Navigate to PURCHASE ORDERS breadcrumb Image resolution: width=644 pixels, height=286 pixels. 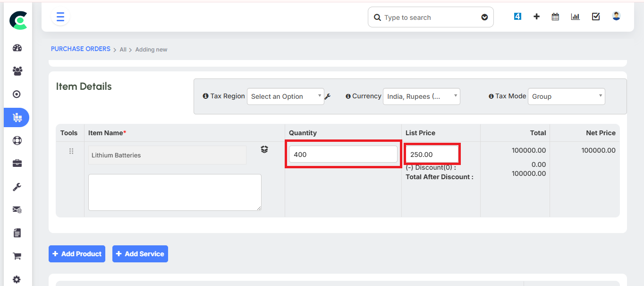tap(80, 49)
